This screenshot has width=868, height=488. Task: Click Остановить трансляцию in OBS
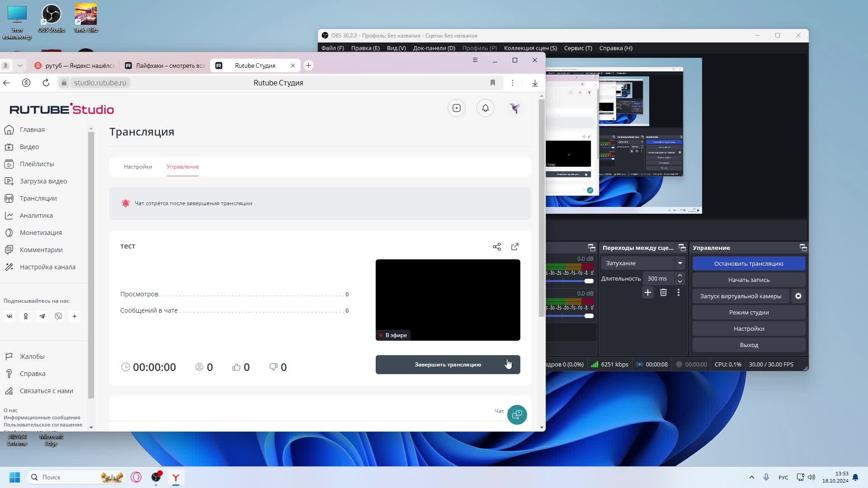(x=749, y=263)
